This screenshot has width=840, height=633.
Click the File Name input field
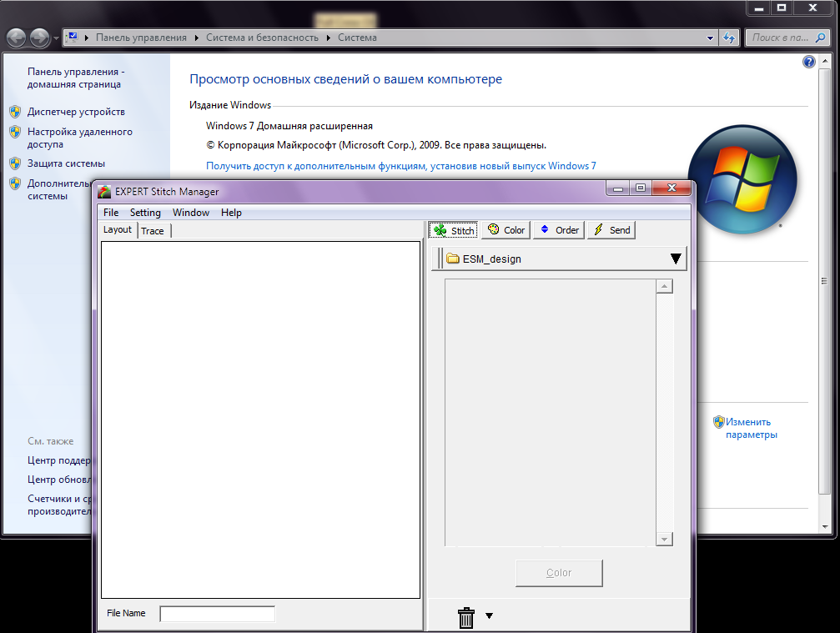tap(217, 614)
